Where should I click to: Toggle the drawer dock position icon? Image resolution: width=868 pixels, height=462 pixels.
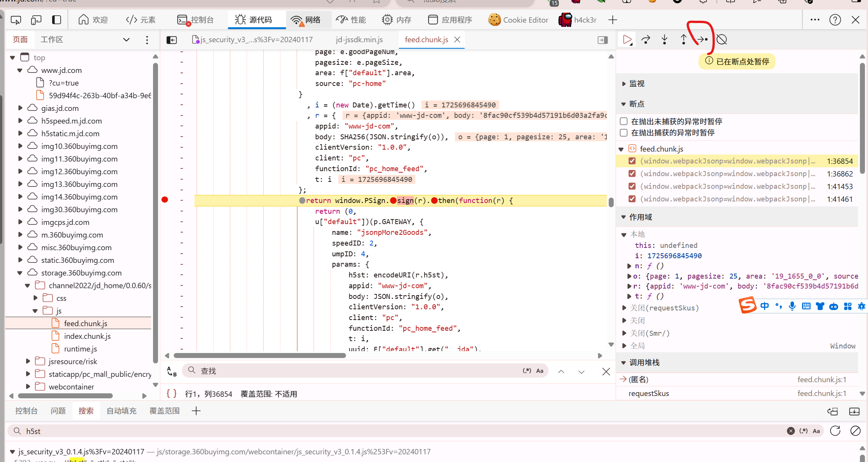(x=833, y=411)
